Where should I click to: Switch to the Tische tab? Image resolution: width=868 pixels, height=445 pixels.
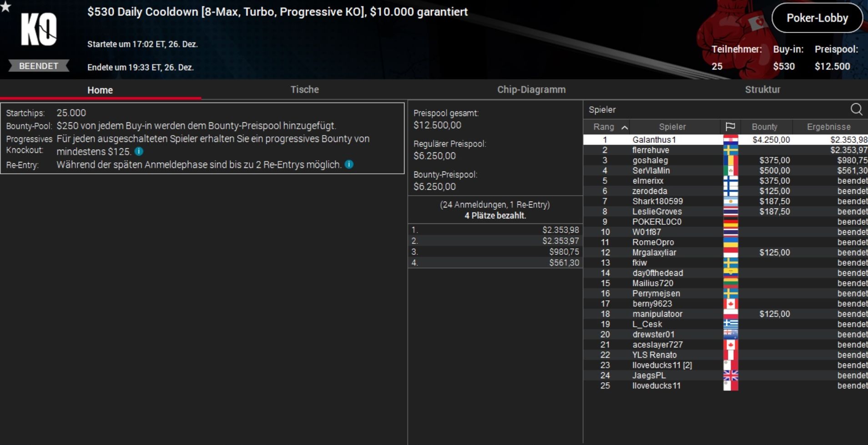[304, 90]
